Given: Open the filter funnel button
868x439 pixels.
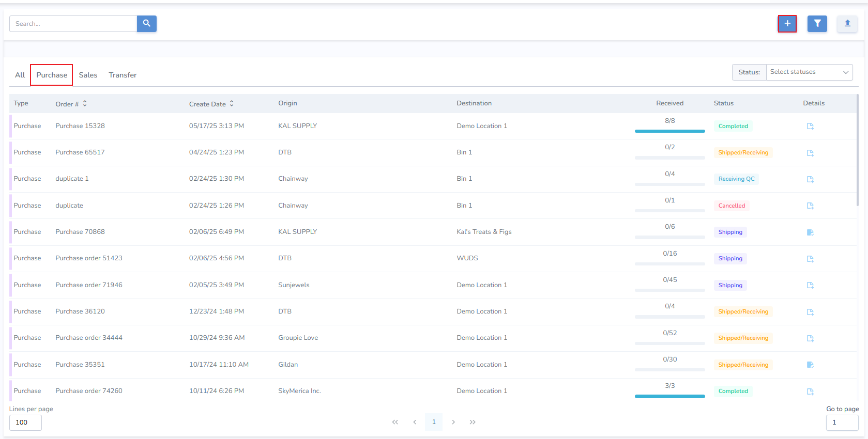Looking at the screenshot, I should [x=817, y=24].
